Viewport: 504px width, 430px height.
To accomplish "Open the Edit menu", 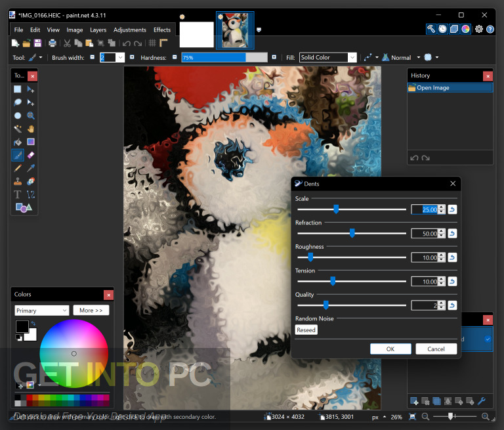I will click(x=35, y=30).
